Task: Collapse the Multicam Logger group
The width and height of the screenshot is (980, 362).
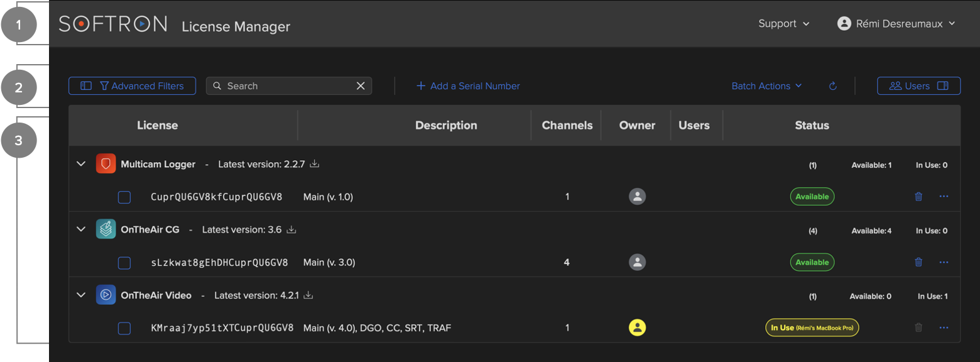Action: tap(81, 164)
